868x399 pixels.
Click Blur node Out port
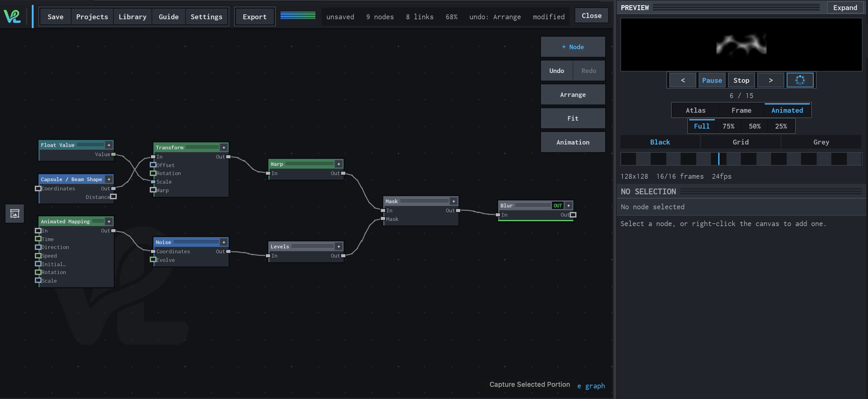click(x=573, y=215)
